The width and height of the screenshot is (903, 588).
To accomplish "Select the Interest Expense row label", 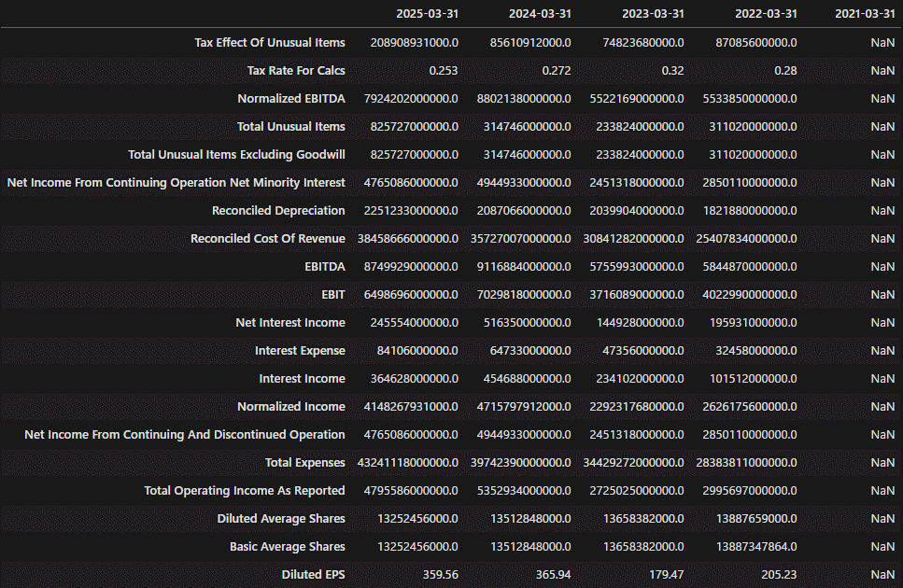I will (x=300, y=350).
